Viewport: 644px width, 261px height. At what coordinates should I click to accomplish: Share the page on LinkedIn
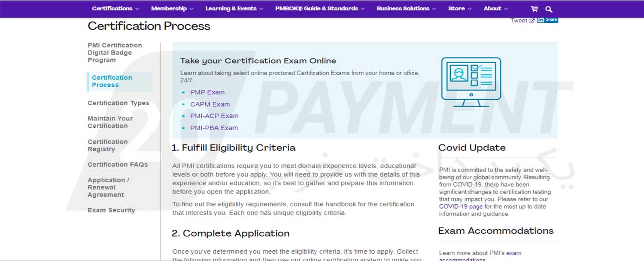pyautogui.click(x=547, y=20)
